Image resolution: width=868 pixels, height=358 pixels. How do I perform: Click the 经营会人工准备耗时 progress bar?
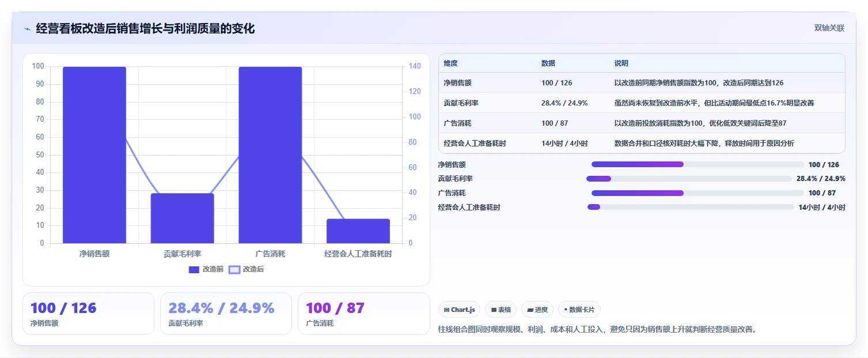691,207
